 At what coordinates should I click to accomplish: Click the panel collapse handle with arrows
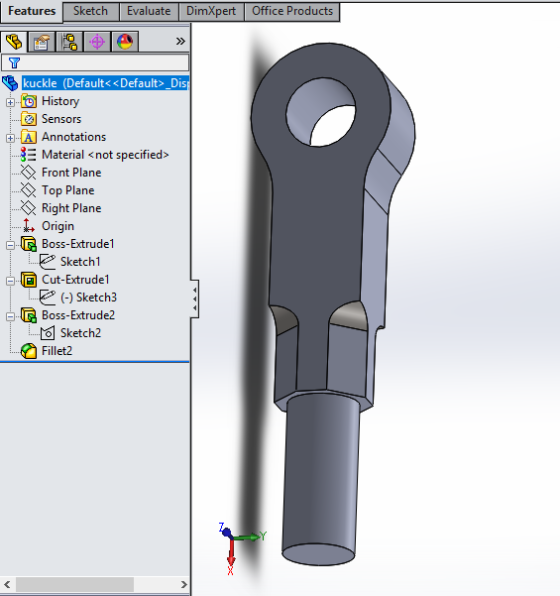point(194,299)
